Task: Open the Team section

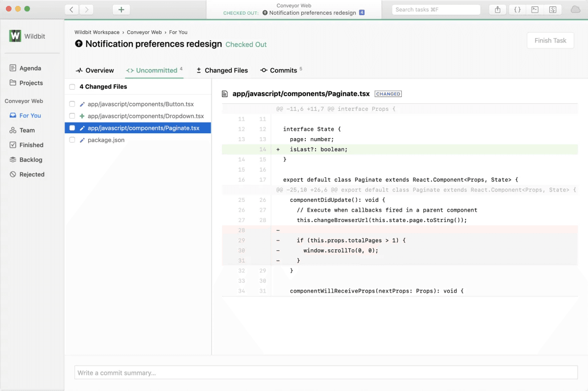Action: click(x=23, y=130)
